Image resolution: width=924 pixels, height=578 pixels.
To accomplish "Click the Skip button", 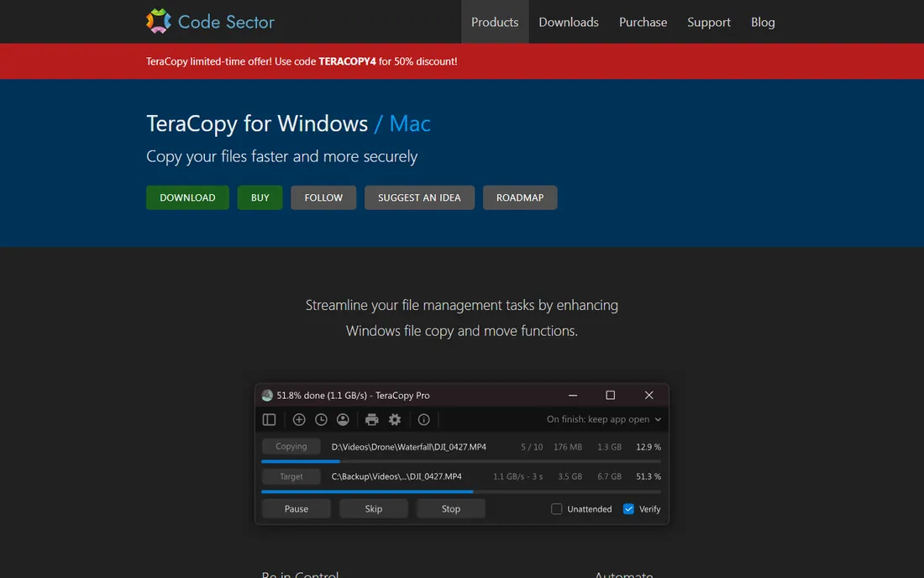I will pos(374,508).
